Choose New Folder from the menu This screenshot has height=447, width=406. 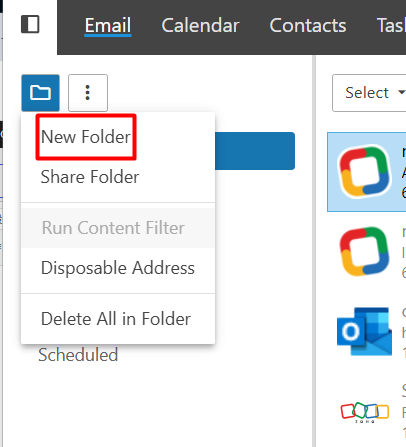coord(86,137)
